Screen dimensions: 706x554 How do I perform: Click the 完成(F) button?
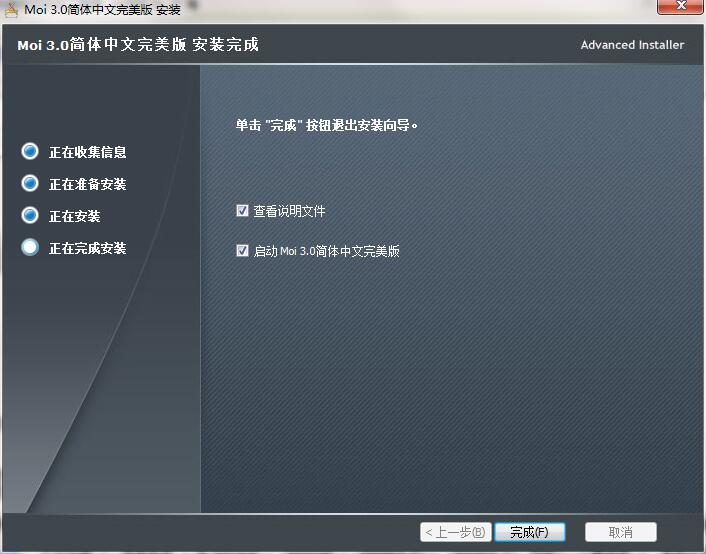(530, 532)
